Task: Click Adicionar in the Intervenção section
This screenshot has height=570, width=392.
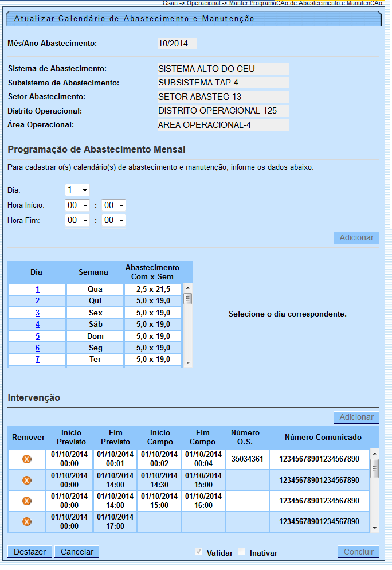Action: point(356,417)
